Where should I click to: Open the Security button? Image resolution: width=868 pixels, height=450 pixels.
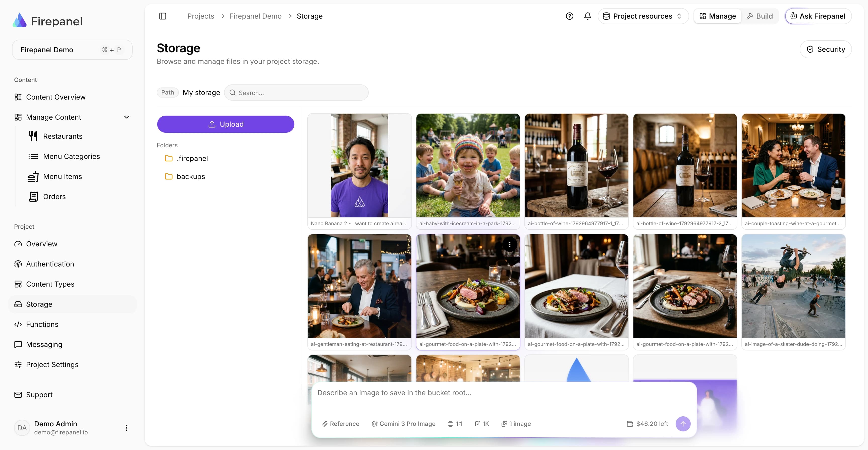click(826, 49)
